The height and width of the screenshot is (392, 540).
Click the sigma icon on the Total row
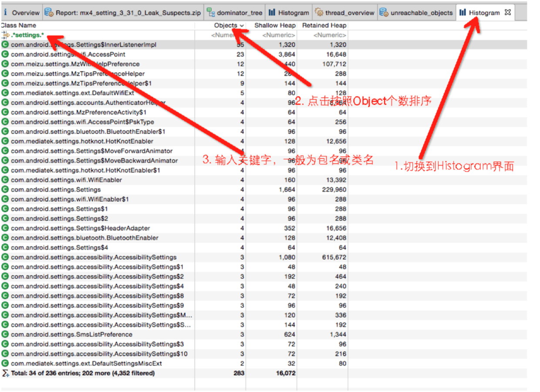point(4,373)
